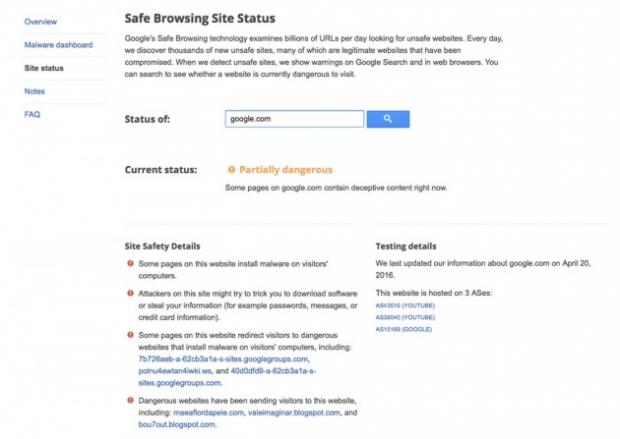Open the bou7out.blogspot.com link
Viewport: 620px width, 439px height.
click(177, 424)
